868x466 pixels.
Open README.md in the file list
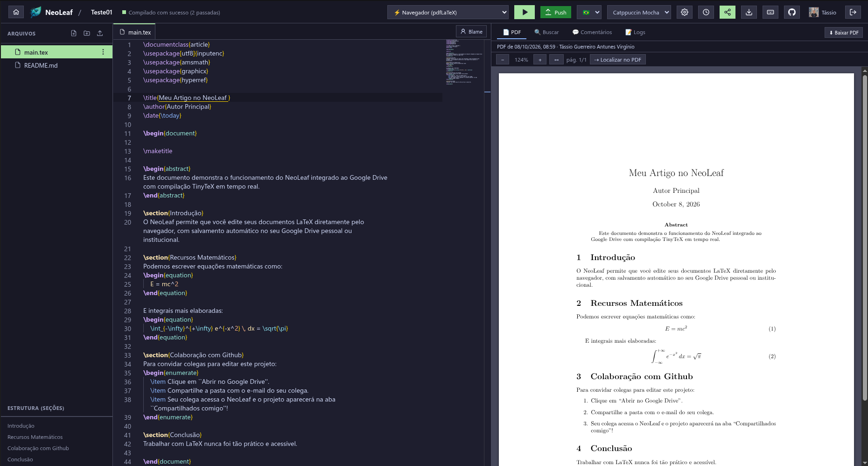coord(56,65)
